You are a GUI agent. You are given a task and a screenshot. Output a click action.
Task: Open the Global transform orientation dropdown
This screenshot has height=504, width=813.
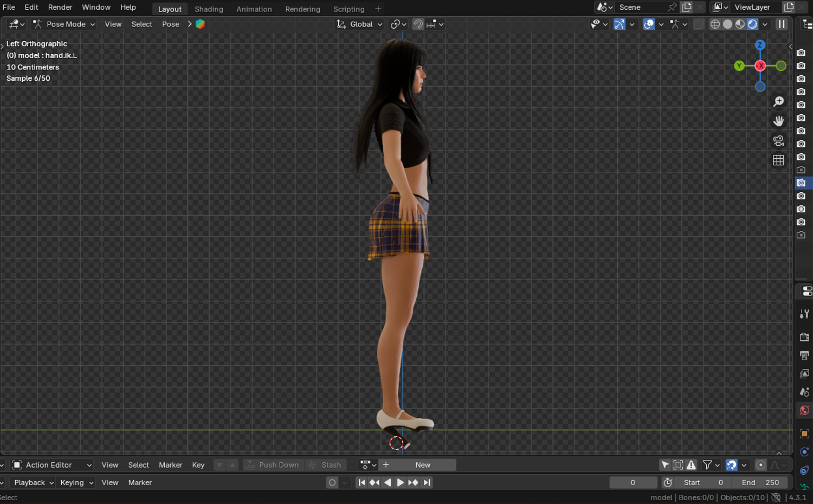pyautogui.click(x=359, y=24)
